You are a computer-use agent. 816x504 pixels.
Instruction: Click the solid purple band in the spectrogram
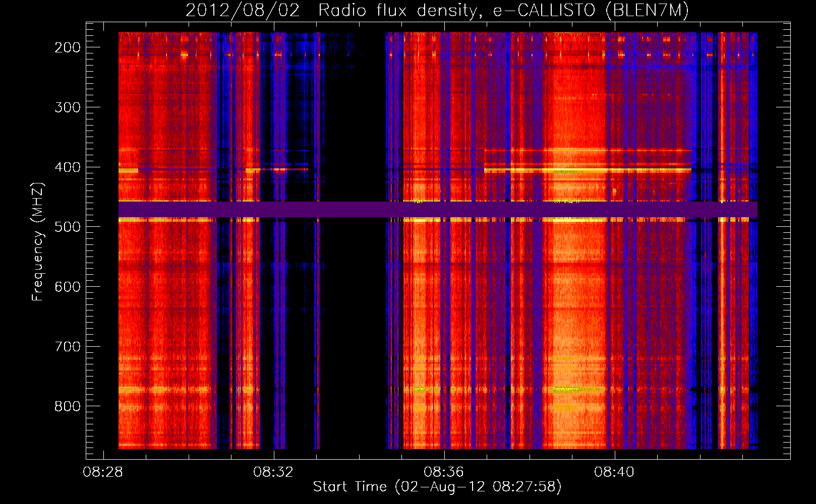point(438,210)
